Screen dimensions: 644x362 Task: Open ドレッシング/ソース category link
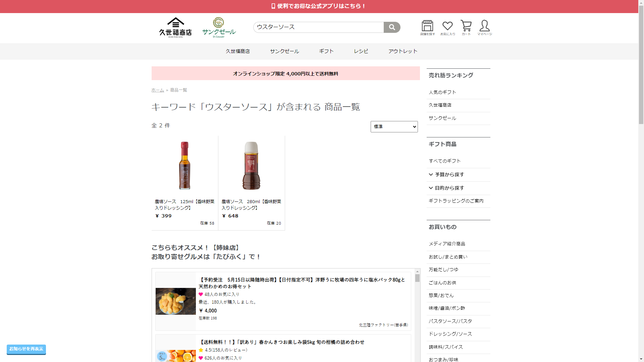[x=450, y=334]
